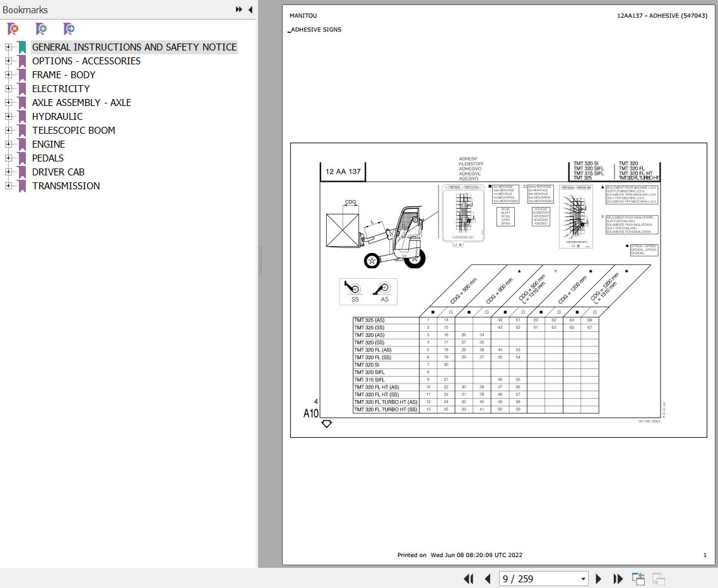Go to the first page
The width and height of the screenshot is (718, 588).
[x=468, y=579]
